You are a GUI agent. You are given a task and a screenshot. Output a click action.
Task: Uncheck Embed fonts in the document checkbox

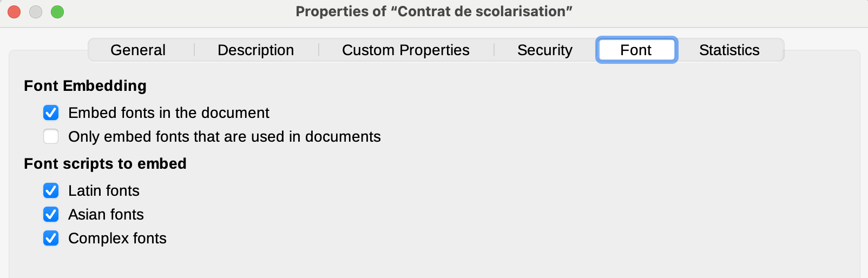point(51,112)
